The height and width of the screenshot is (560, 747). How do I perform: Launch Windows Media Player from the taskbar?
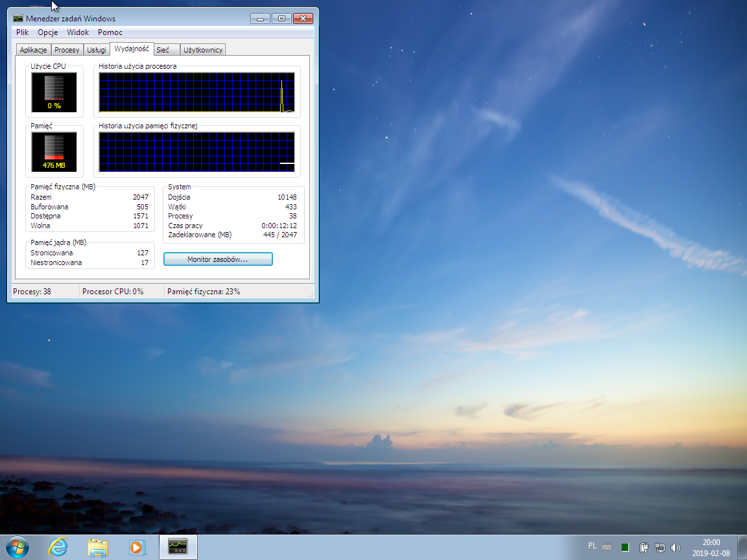click(137, 546)
